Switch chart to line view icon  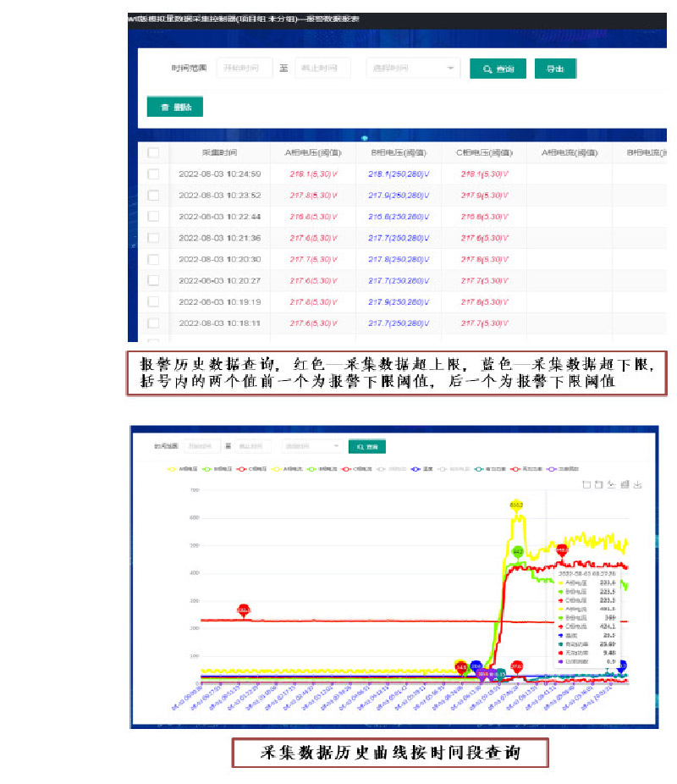(611, 484)
